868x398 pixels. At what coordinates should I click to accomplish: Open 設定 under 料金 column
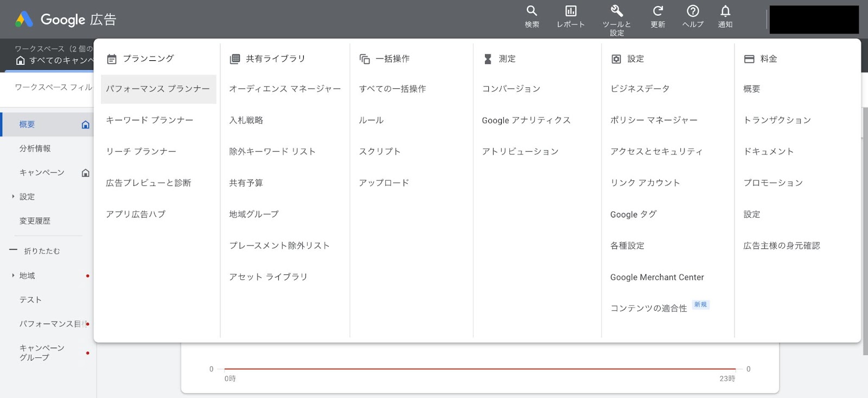click(x=752, y=214)
